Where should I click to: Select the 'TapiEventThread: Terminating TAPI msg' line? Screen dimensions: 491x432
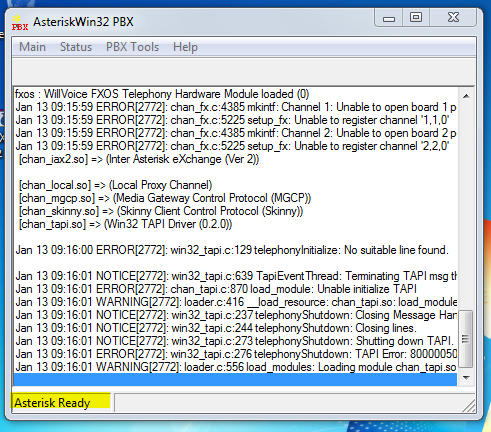pyautogui.click(x=236, y=276)
